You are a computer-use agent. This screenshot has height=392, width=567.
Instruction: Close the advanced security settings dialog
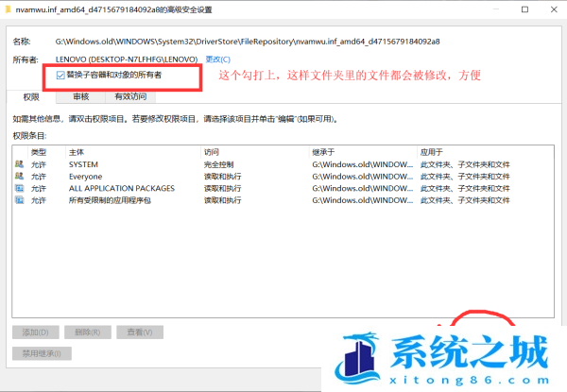tap(553, 9)
